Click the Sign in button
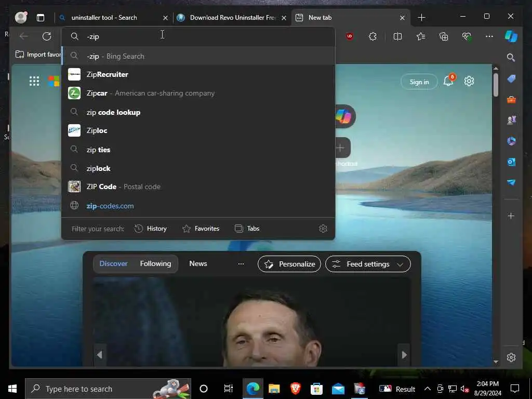Viewport: 532px width, 399px height. 419,82
